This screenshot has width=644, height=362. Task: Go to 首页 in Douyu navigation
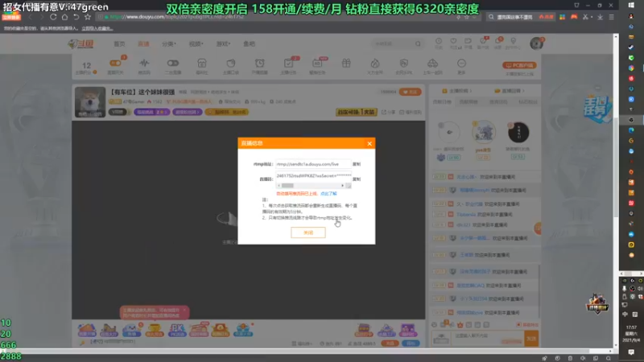tap(119, 44)
